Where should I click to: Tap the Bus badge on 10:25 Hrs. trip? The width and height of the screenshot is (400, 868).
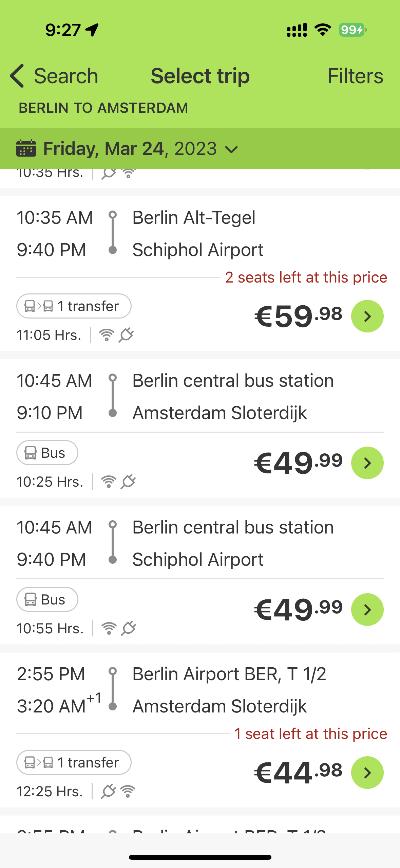47,453
